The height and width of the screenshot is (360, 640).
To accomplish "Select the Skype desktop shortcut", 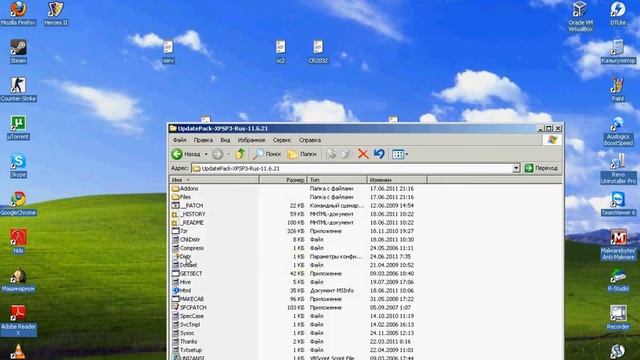I will point(18,165).
